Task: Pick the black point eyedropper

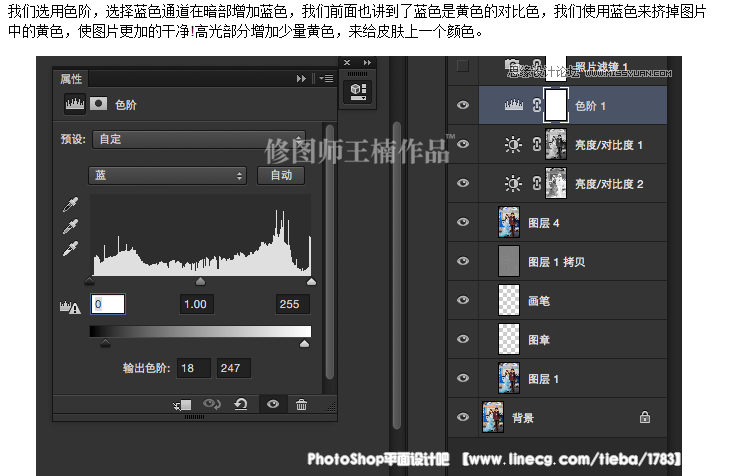Action: (x=70, y=204)
